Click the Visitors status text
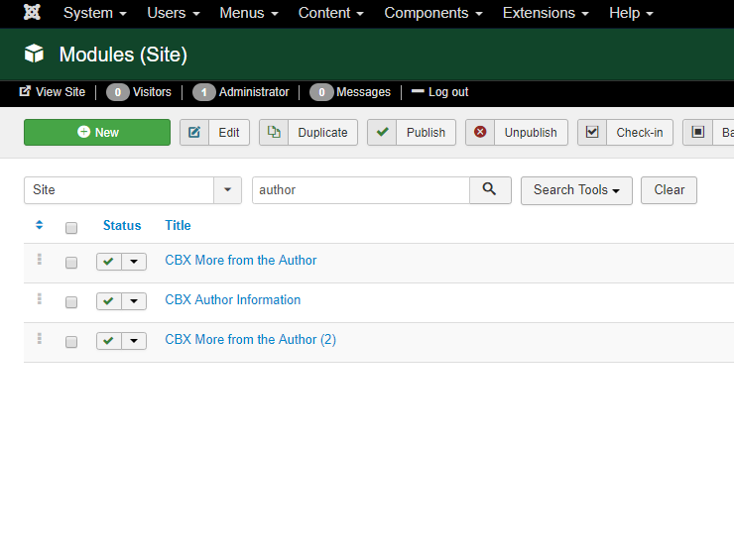 pos(152,92)
